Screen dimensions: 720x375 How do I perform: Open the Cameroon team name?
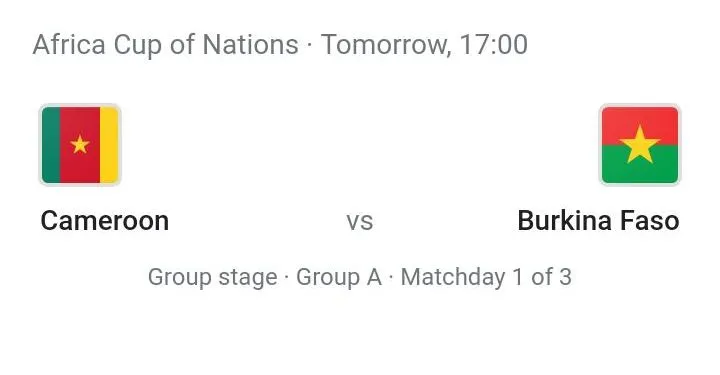click(105, 221)
